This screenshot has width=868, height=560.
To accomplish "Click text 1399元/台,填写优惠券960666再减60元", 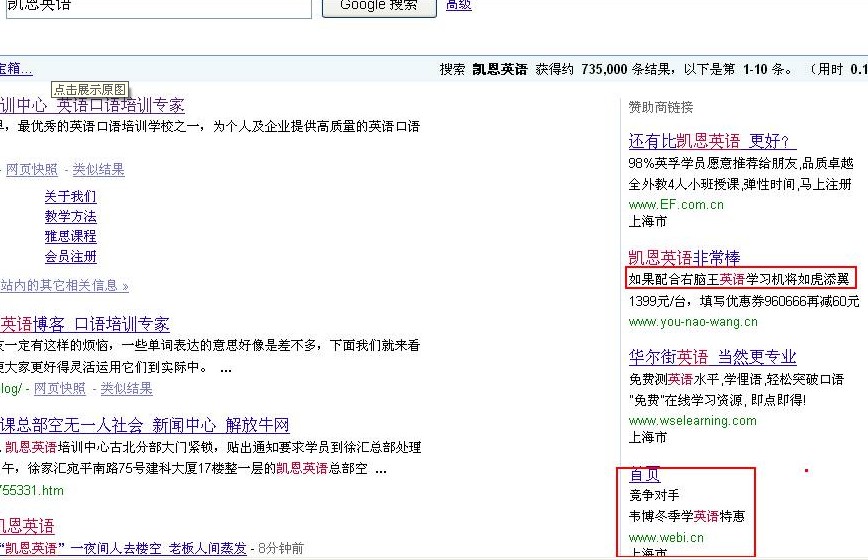I will coord(743,301).
